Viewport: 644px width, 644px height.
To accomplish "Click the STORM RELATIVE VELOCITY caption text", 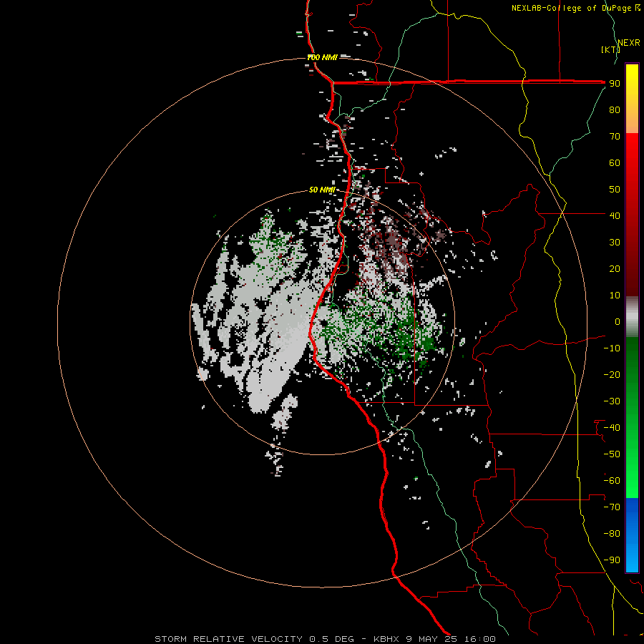I will point(228,639).
